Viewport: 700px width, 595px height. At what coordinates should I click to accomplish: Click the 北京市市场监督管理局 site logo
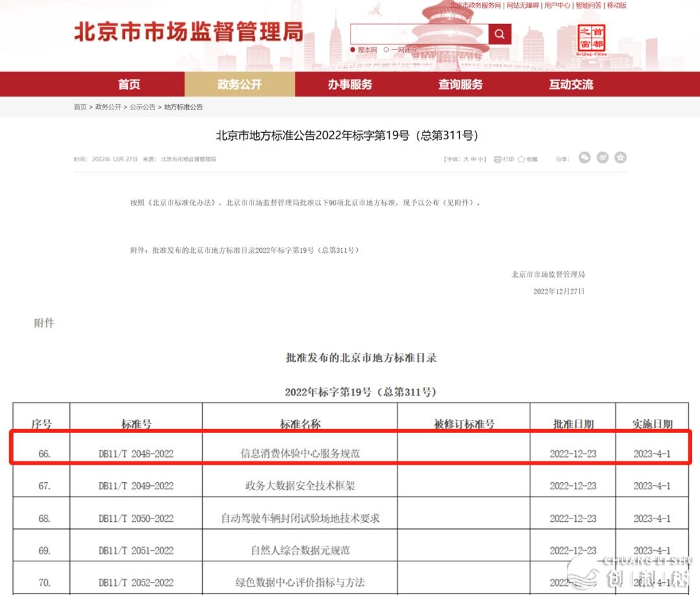pyautogui.click(x=188, y=32)
